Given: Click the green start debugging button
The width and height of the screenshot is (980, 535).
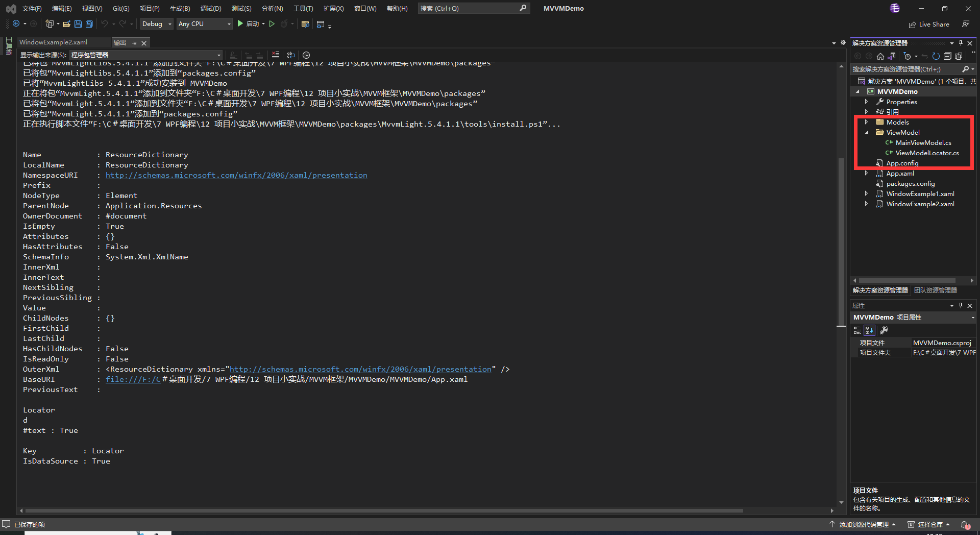Looking at the screenshot, I should (240, 24).
